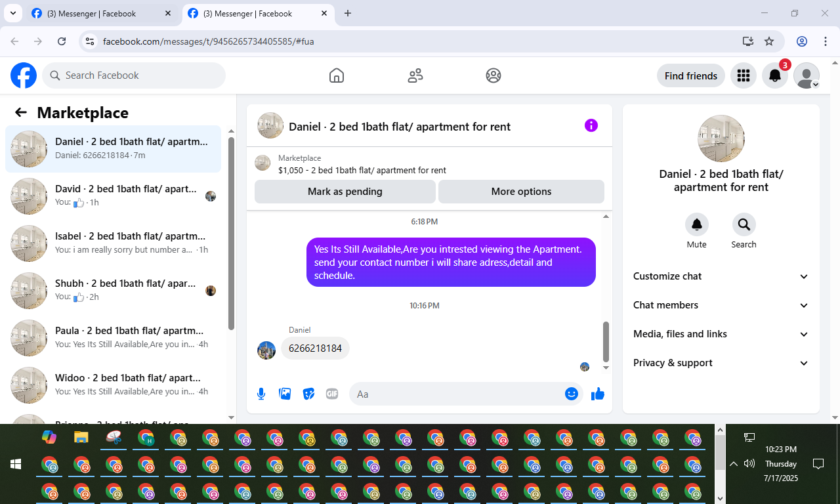The width and height of the screenshot is (840, 504).
Task: Open Isabel's conversation in the list
Action: click(x=114, y=243)
